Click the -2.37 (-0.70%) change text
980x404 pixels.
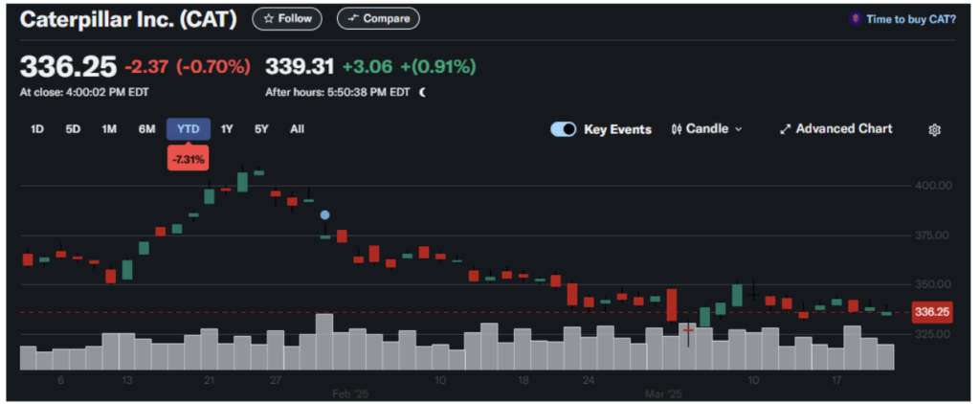188,66
